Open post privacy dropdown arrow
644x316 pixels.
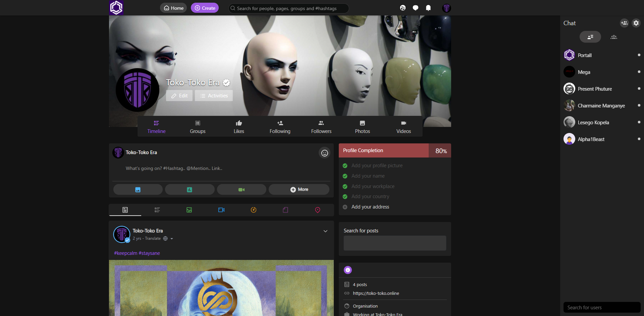pyautogui.click(x=172, y=239)
